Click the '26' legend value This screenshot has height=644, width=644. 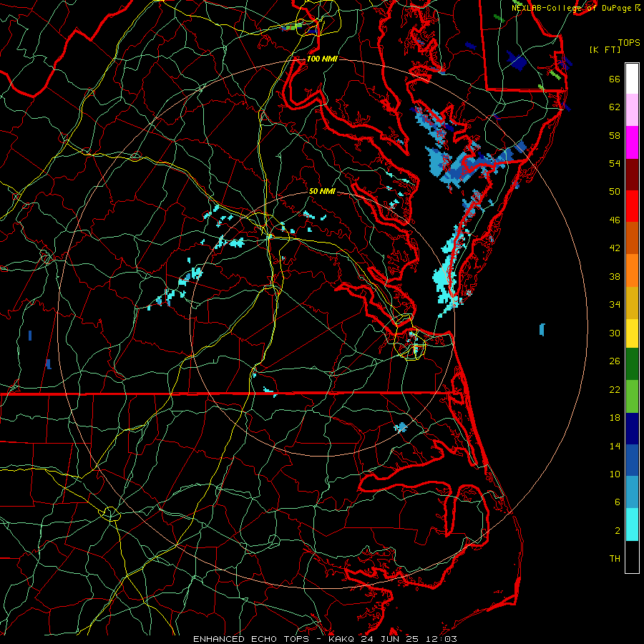pos(615,361)
